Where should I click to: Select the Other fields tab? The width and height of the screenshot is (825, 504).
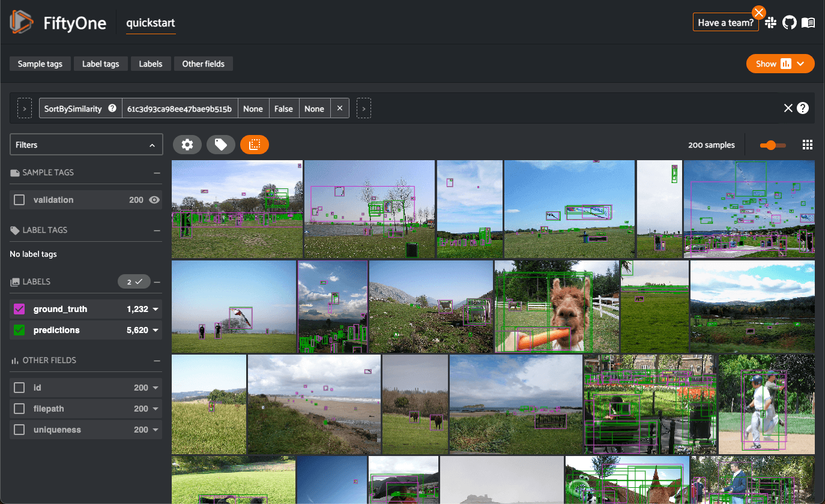203,64
